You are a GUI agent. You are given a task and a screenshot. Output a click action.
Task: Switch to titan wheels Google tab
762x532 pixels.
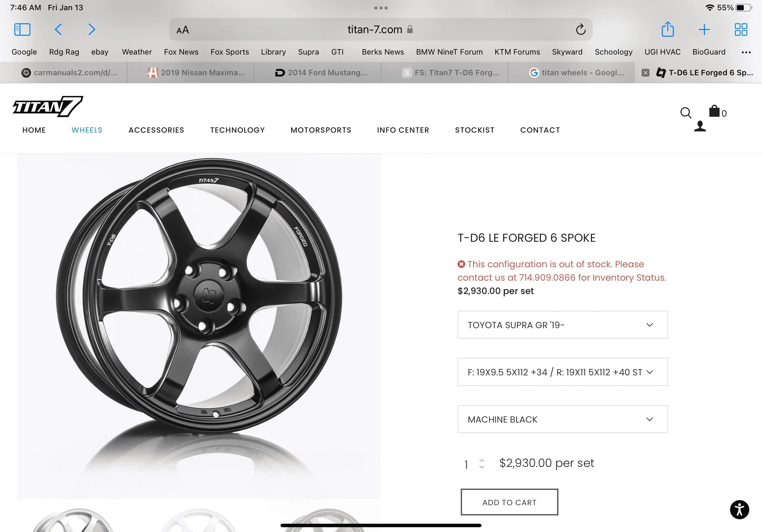(x=571, y=72)
